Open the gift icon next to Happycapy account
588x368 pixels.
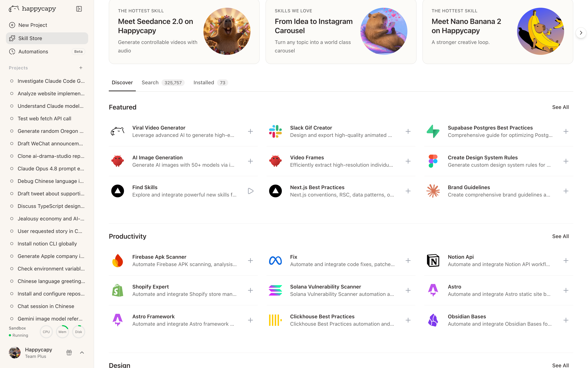[x=69, y=352]
